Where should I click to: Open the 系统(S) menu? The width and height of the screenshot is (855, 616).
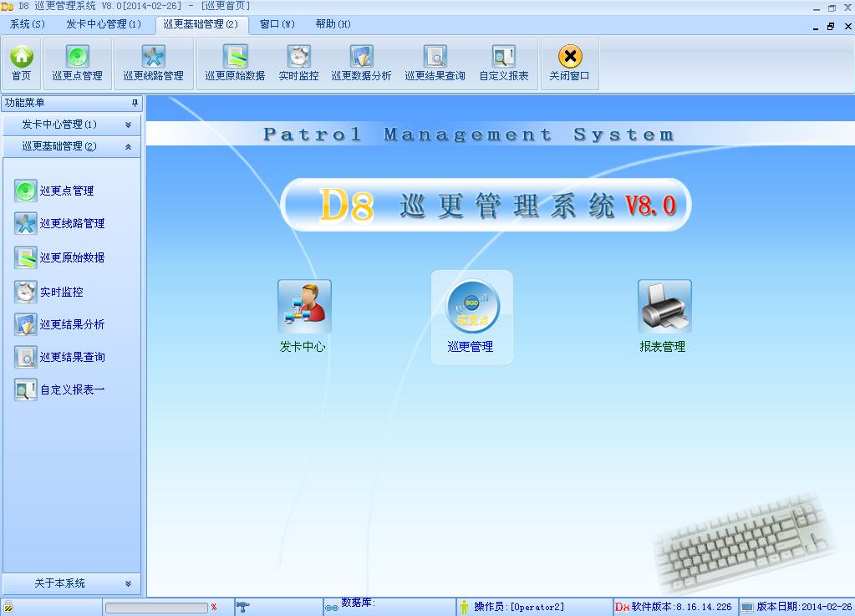click(x=27, y=24)
